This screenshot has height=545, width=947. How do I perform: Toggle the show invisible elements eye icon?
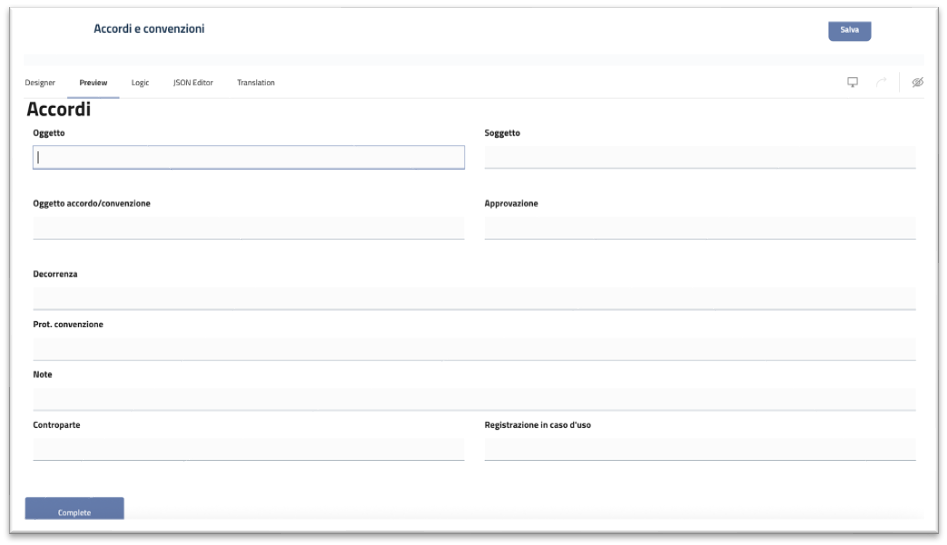click(x=918, y=82)
